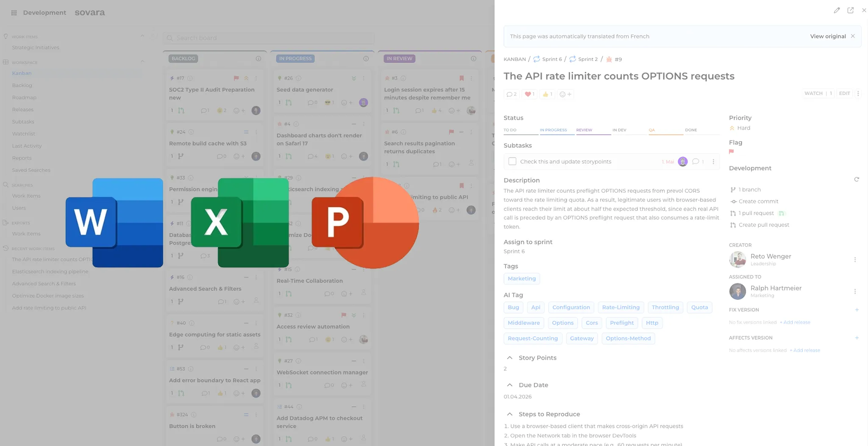Open Saved Searches in the sidebar
Viewport: 868px width, 446px height.
tap(31, 170)
